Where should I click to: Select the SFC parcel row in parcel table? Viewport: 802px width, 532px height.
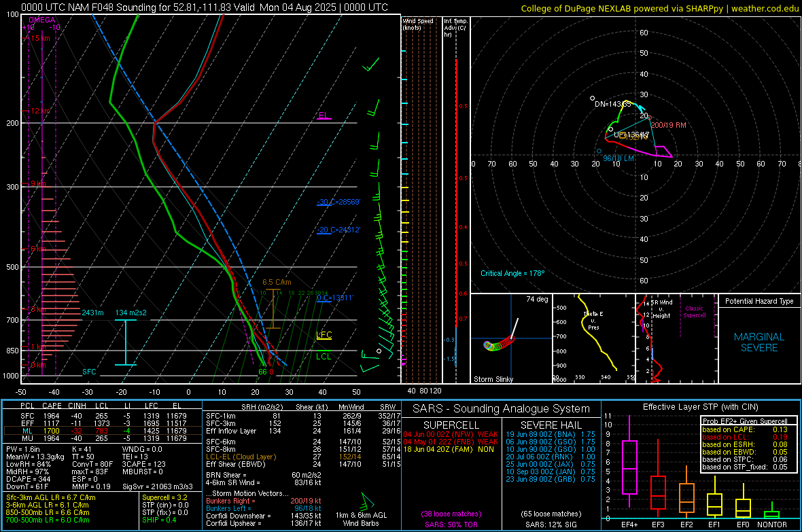(103, 416)
